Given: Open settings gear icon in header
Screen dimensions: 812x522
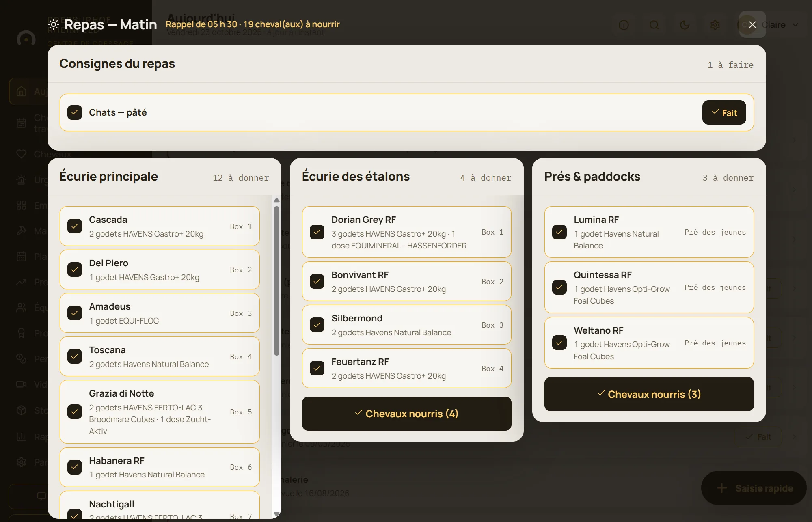Looking at the screenshot, I should (715, 25).
